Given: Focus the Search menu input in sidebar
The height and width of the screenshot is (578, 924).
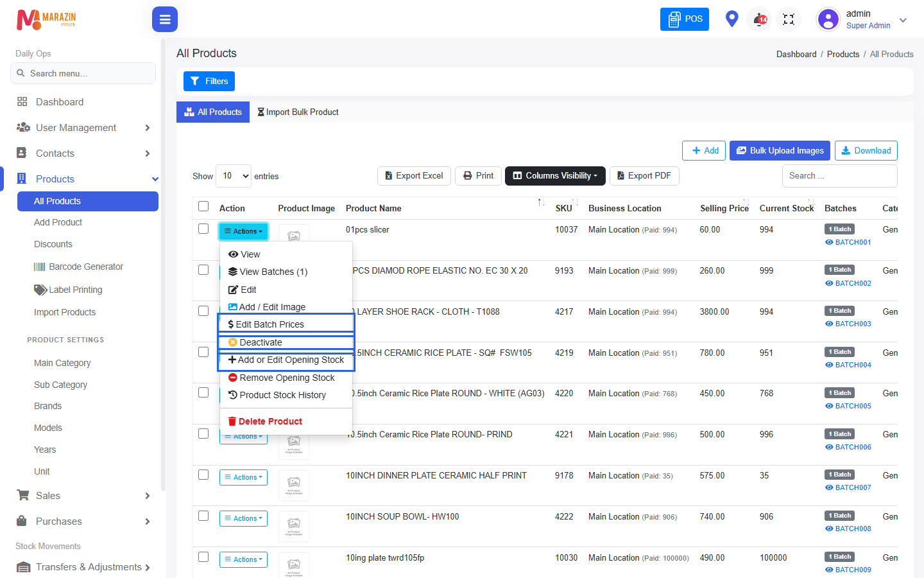Looking at the screenshot, I should coord(83,73).
